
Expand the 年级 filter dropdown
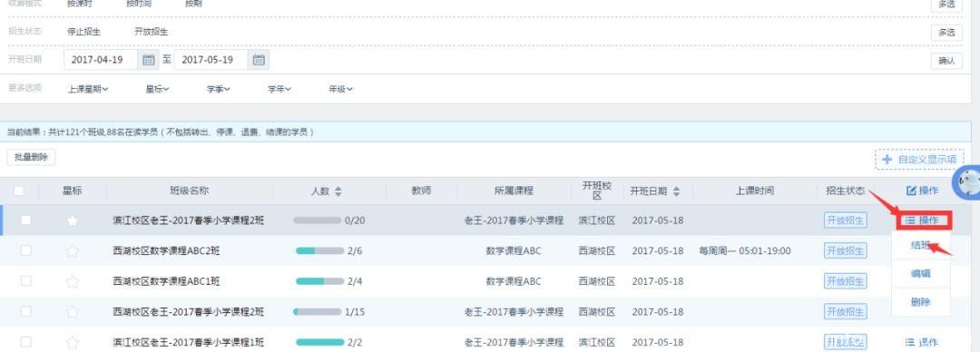(341, 90)
